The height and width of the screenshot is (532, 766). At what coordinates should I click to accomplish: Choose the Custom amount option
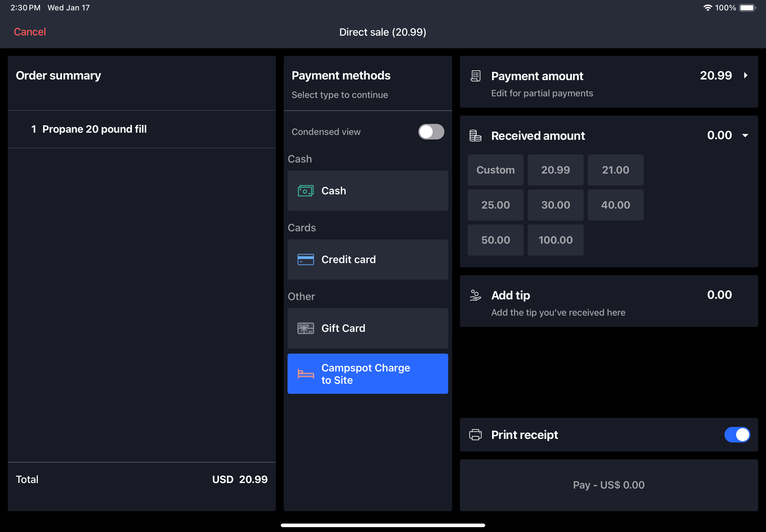(495, 170)
